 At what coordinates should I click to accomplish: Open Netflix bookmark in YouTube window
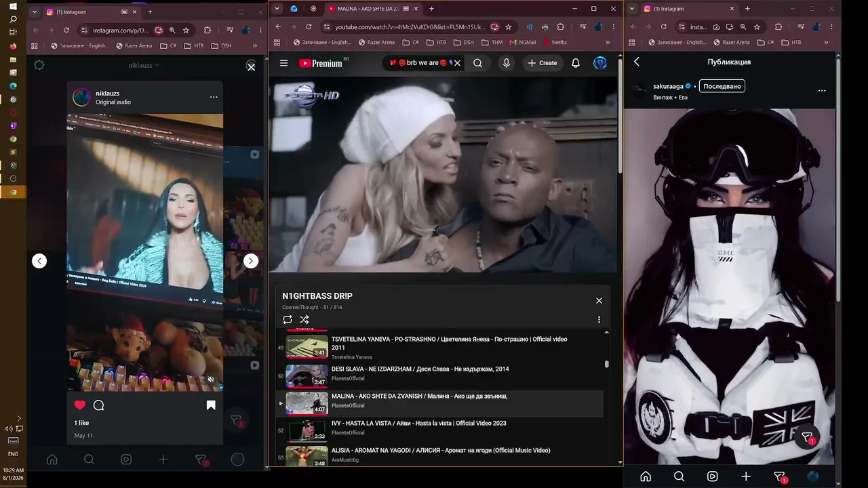tap(555, 42)
